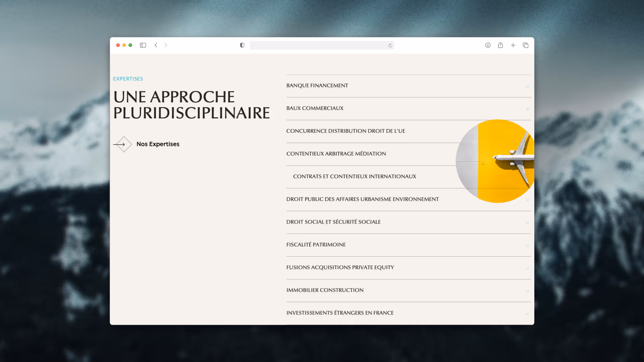
Task: Open DROIT PUBLIC DES AFFAIRES URBANISME ENVIRONNEMENT
Action: [362, 199]
